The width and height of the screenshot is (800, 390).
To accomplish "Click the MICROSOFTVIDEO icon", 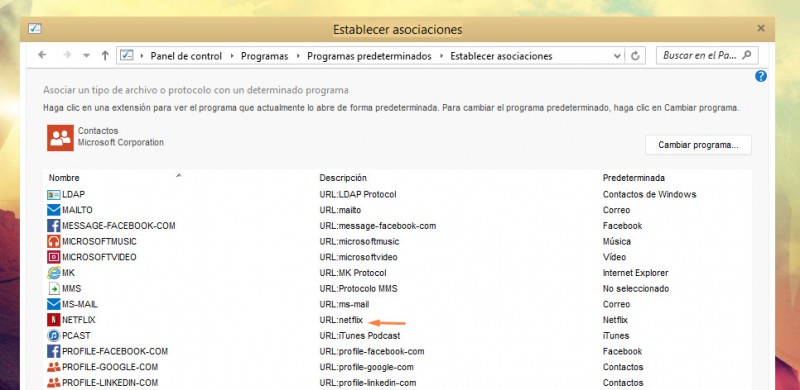I will (54, 257).
